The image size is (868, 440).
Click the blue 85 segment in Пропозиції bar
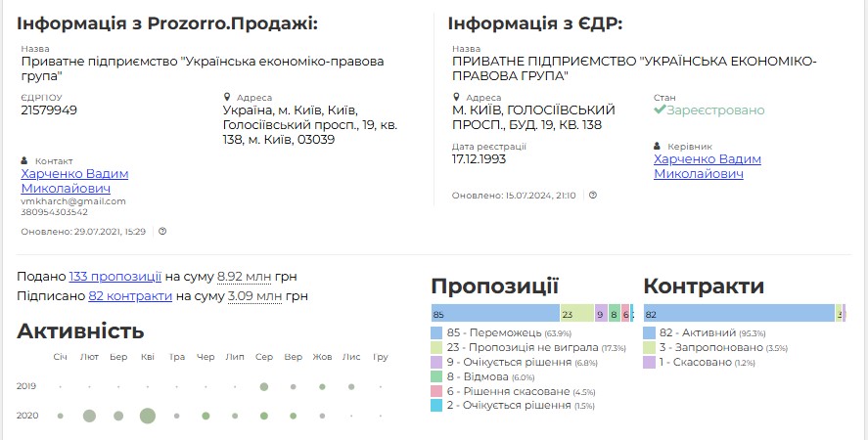click(495, 313)
